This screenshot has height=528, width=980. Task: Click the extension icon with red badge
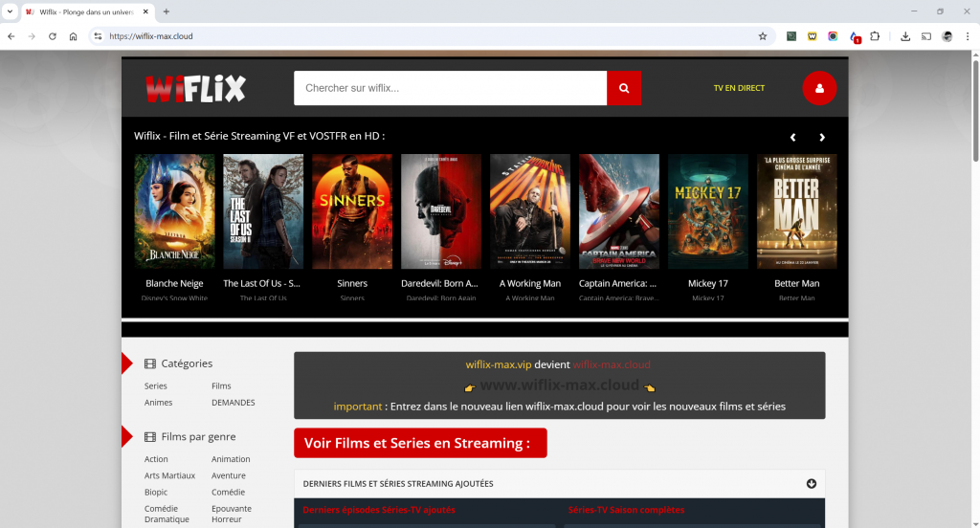coord(855,37)
